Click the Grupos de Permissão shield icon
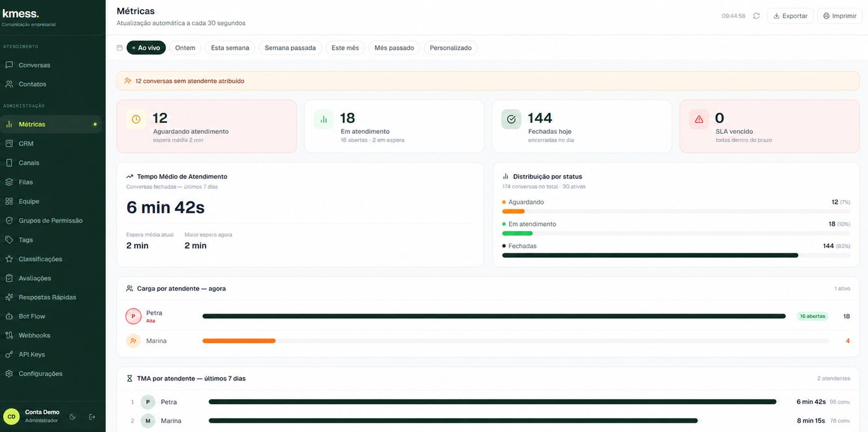 [9, 221]
